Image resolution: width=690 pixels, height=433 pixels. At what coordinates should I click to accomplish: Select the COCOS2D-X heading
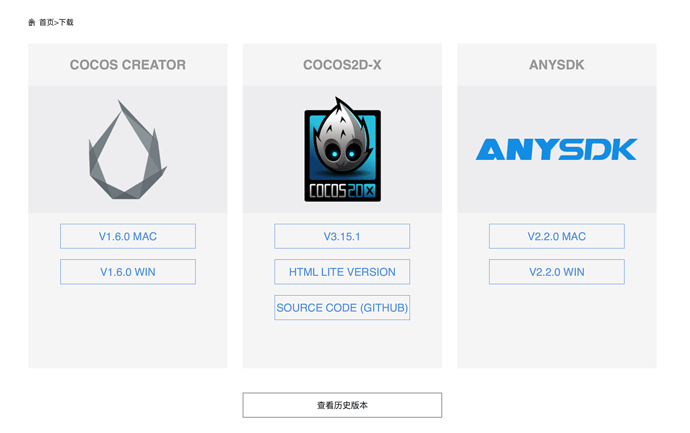click(342, 65)
